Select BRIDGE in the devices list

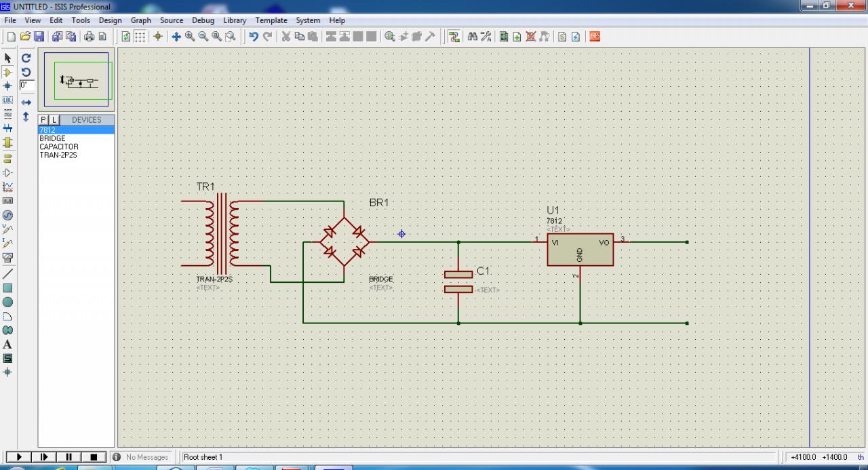coord(52,138)
